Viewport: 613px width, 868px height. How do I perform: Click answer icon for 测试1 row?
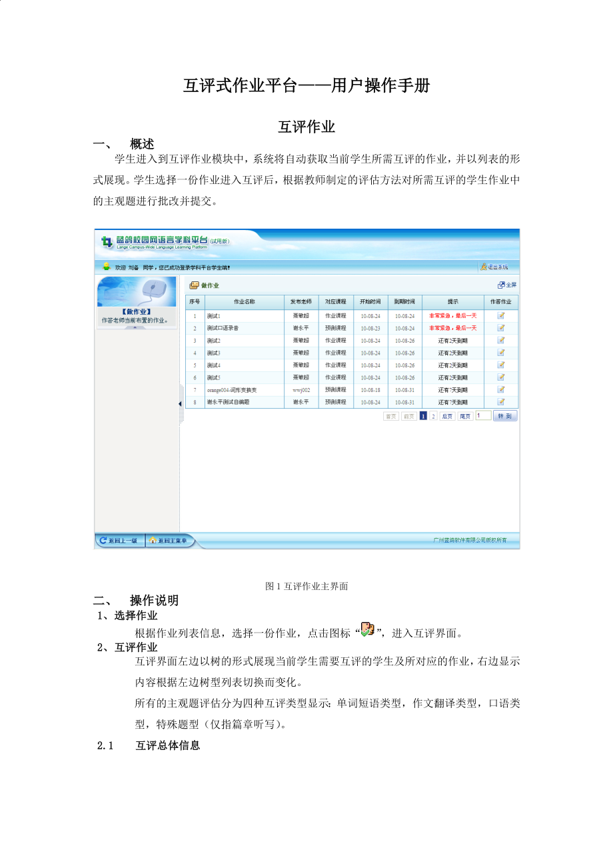pyautogui.click(x=501, y=315)
